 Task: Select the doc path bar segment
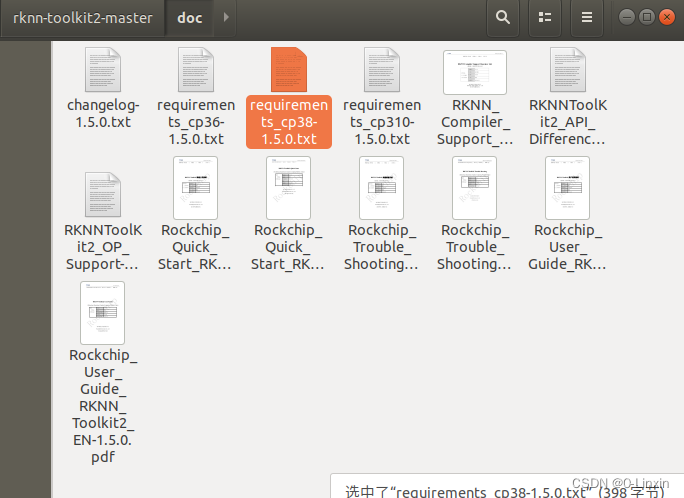click(x=189, y=18)
